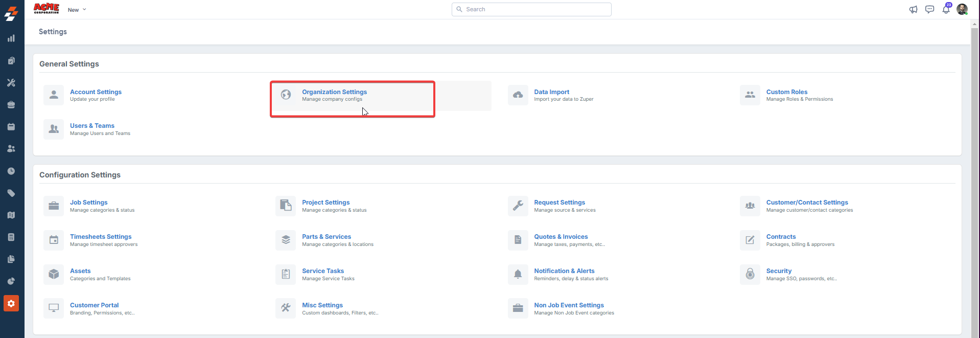Select Job Settings option
The image size is (980, 338).
click(x=88, y=202)
